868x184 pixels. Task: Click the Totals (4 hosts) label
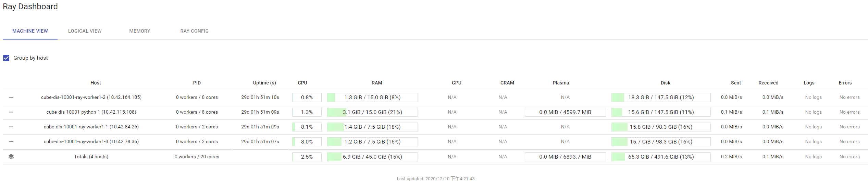tap(91, 157)
